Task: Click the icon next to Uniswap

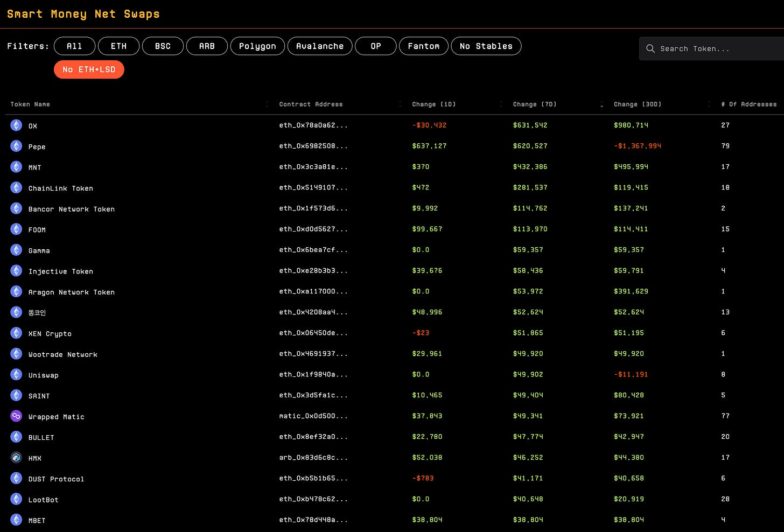Action: [16, 375]
